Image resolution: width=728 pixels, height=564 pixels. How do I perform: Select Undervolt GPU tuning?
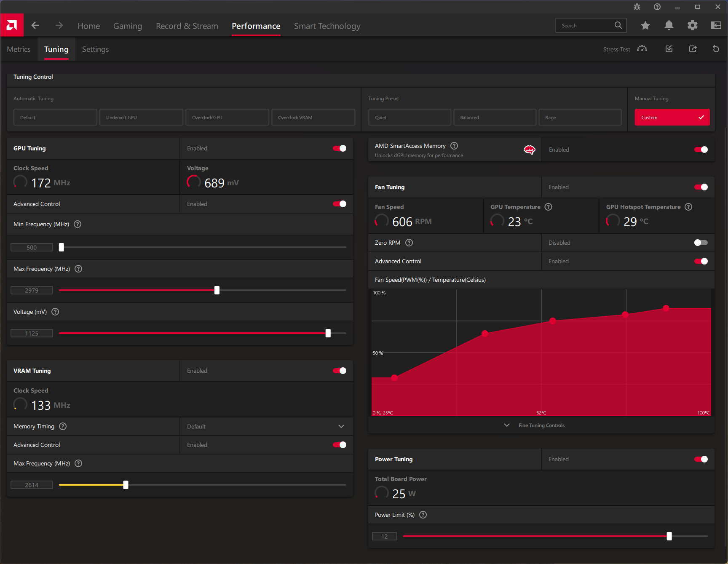coord(142,117)
